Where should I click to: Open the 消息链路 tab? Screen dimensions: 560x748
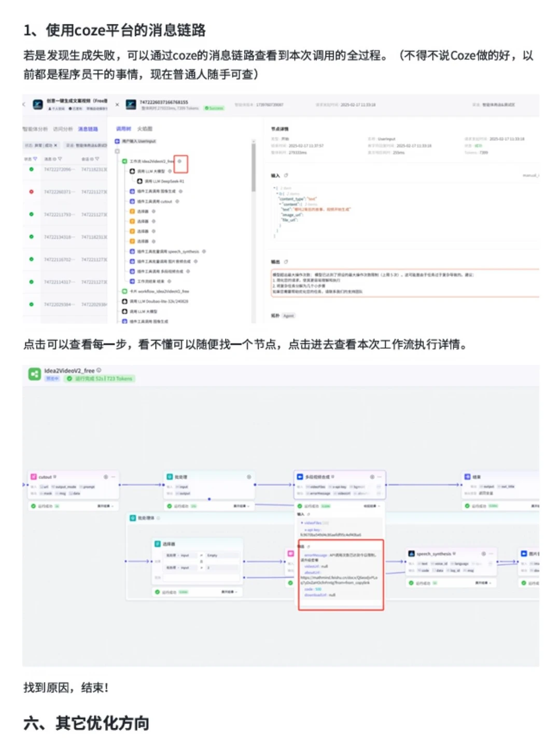click(88, 129)
